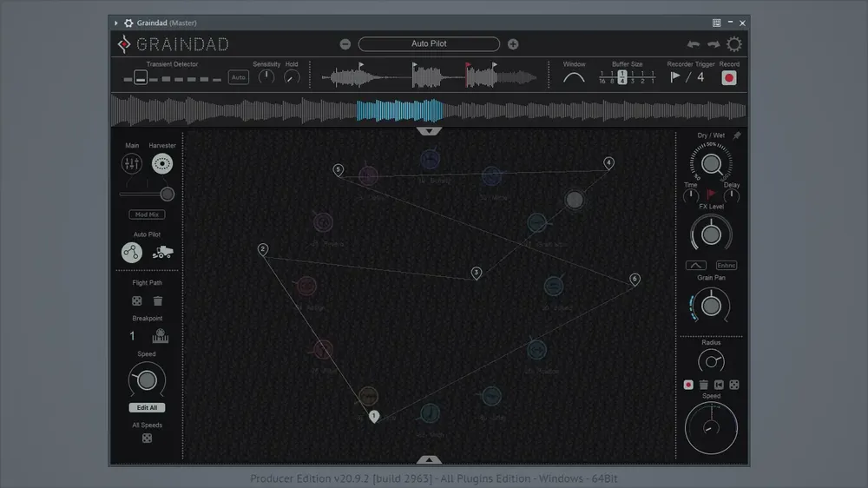The height and width of the screenshot is (488, 868).
Task: Load the previous preset with minus icon
Action: (345, 44)
